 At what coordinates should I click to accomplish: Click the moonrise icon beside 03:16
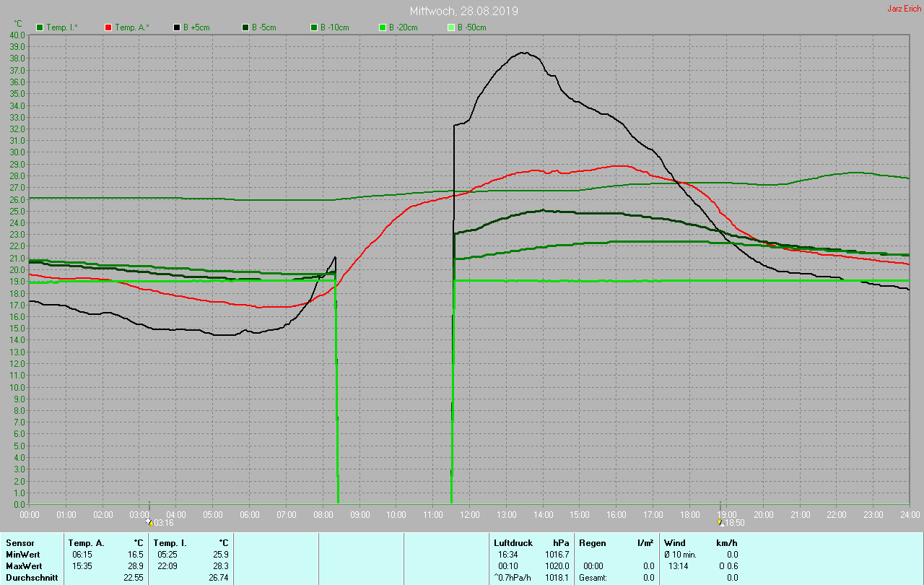[x=149, y=521]
